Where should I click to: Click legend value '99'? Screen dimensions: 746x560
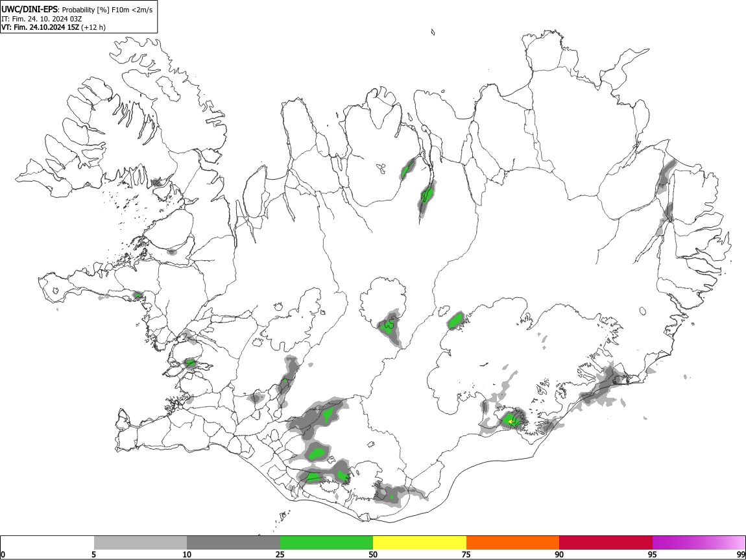pos(740,554)
